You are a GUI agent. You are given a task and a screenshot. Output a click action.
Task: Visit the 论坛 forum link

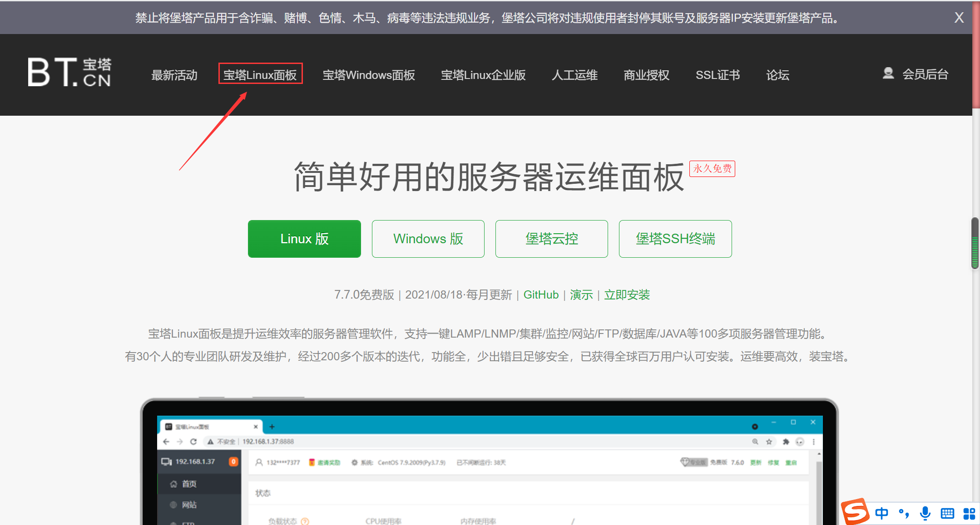tap(778, 75)
